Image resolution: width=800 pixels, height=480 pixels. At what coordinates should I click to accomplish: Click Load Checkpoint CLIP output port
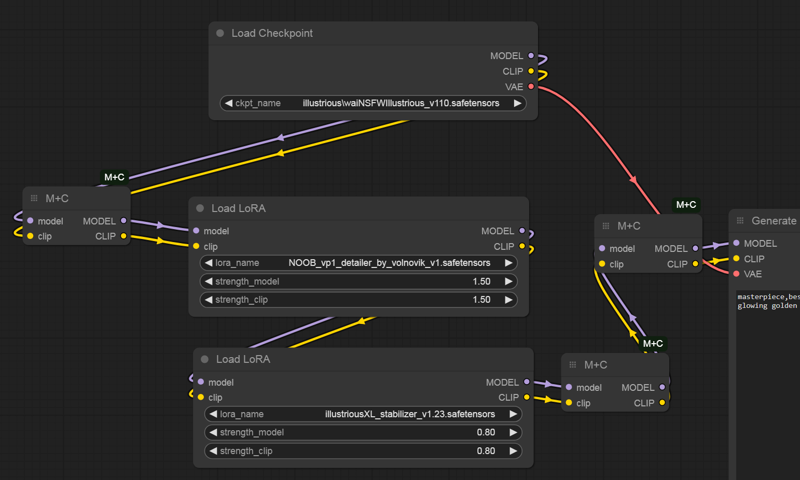point(531,71)
